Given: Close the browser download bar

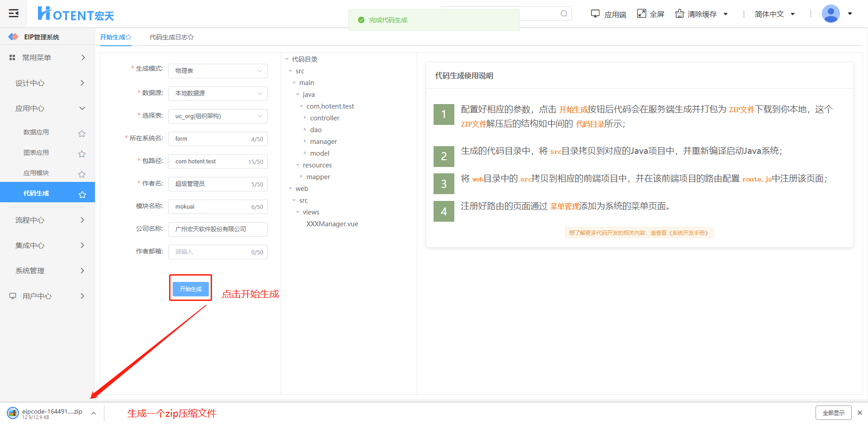Looking at the screenshot, I should (x=860, y=413).
